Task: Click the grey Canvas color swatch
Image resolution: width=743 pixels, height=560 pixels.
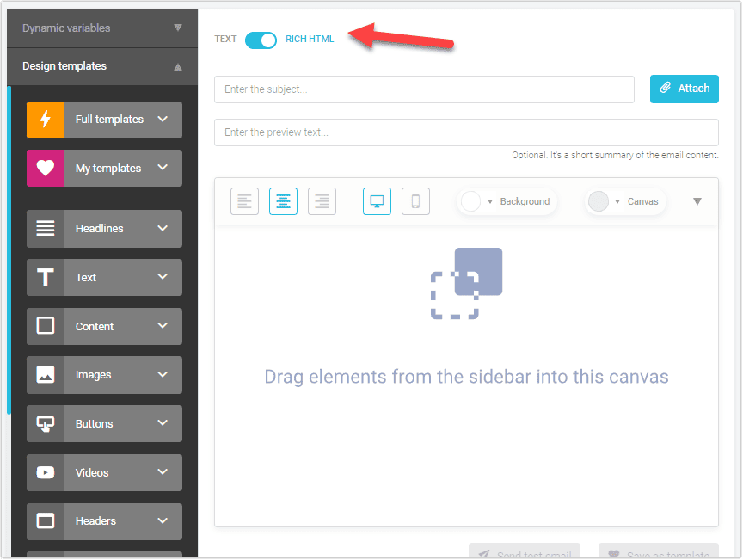Action: pyautogui.click(x=599, y=201)
